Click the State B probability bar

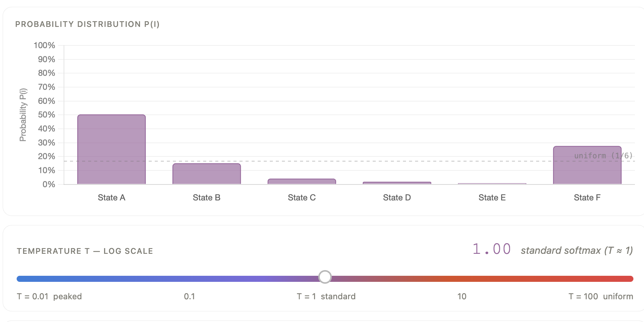[207, 174]
